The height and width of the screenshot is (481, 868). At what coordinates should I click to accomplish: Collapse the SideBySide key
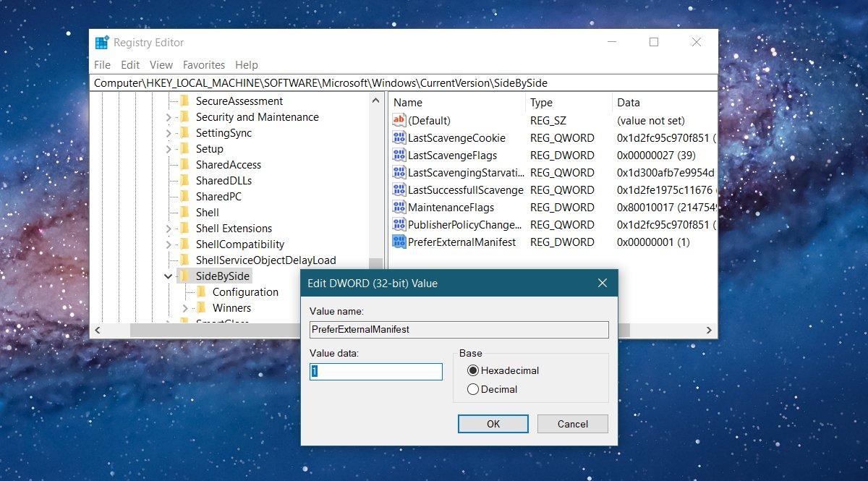pyautogui.click(x=169, y=276)
